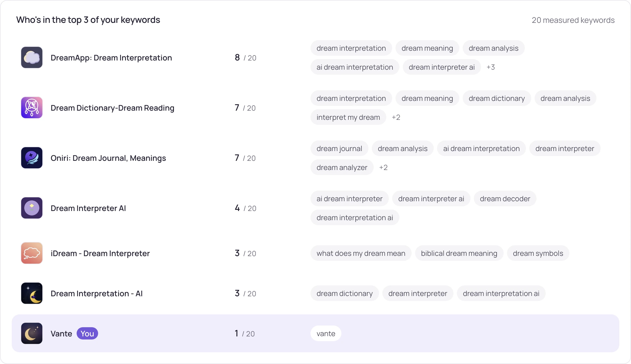Select the 'biblical dream meaning' chip

point(459,253)
